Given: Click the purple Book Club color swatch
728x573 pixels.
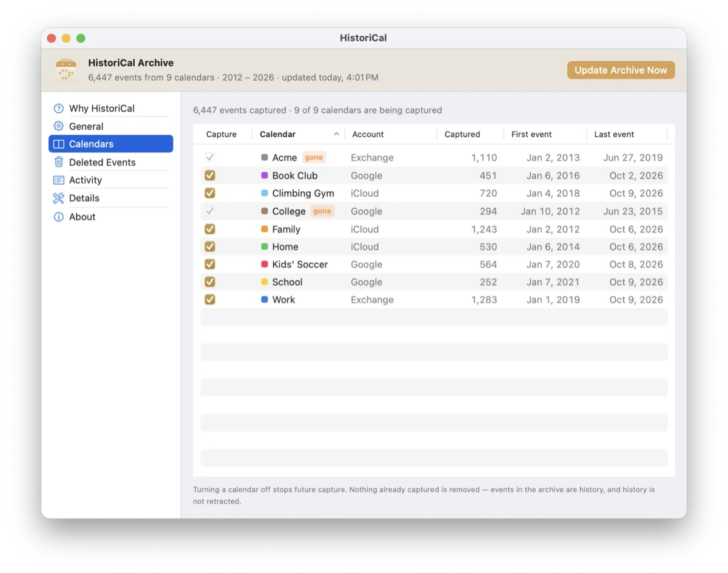Looking at the screenshot, I should click(x=265, y=175).
